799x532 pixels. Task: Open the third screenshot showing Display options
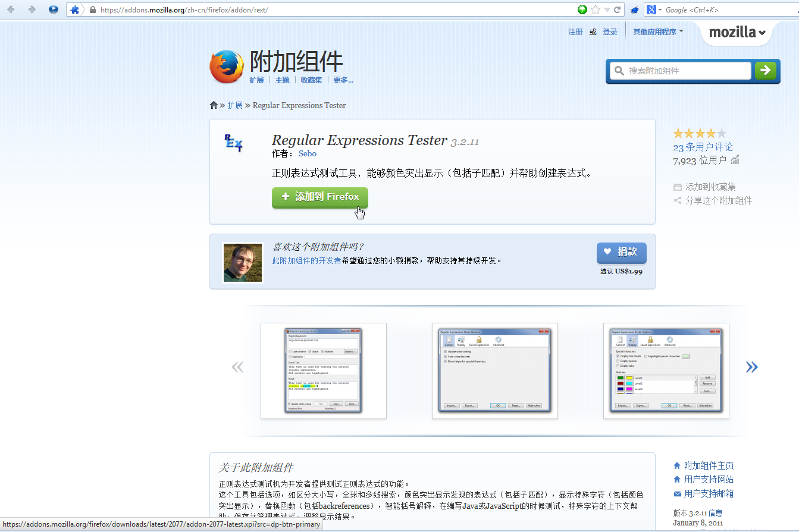point(666,371)
